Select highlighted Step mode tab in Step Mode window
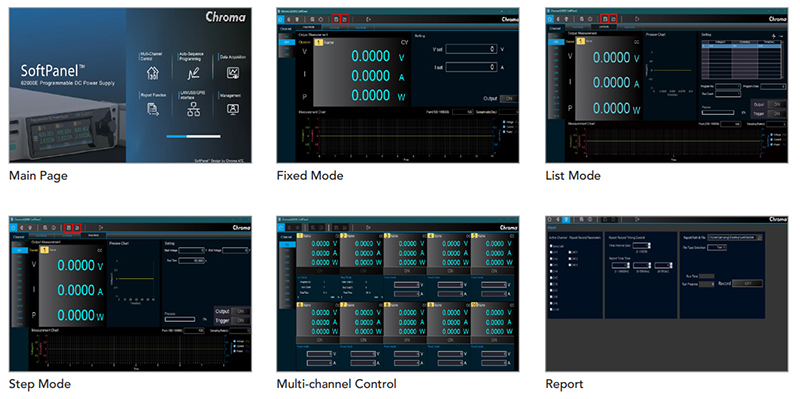Image resolution: width=800 pixels, height=399 pixels. click(x=93, y=235)
